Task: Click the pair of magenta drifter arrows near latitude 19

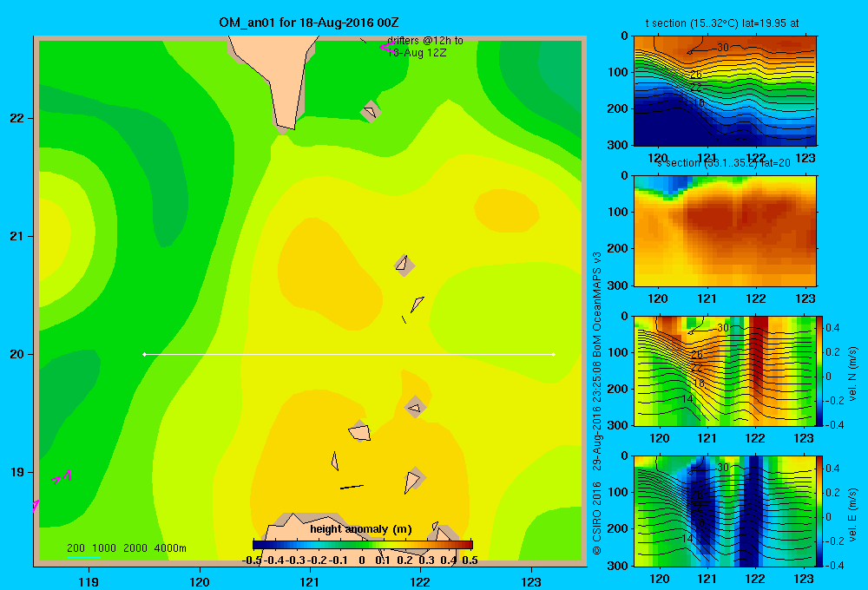Action: [x=62, y=477]
